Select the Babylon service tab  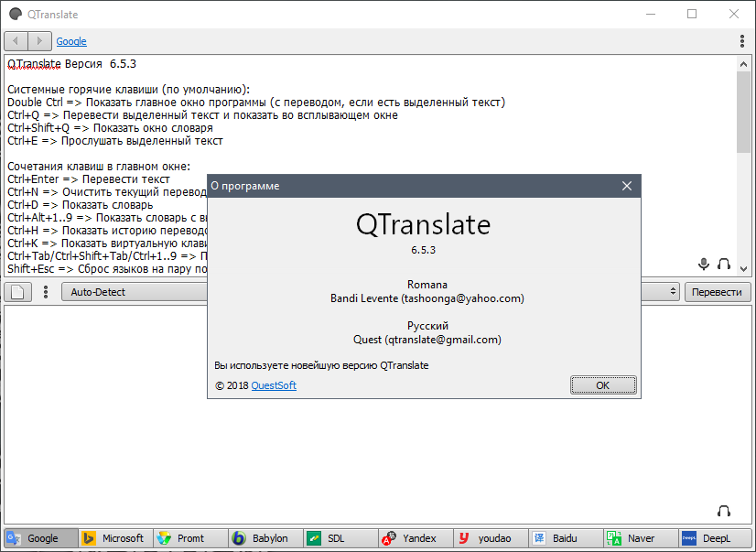[x=265, y=538]
